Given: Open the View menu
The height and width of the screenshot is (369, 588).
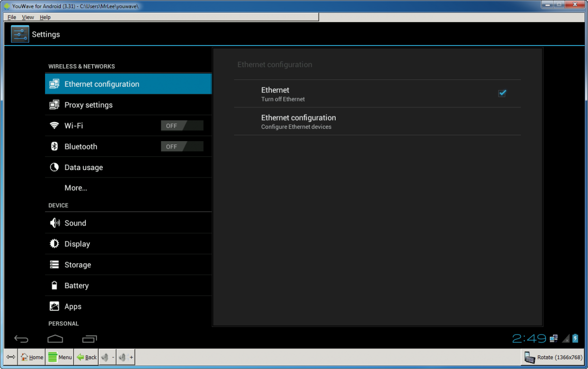Looking at the screenshot, I should click(28, 17).
